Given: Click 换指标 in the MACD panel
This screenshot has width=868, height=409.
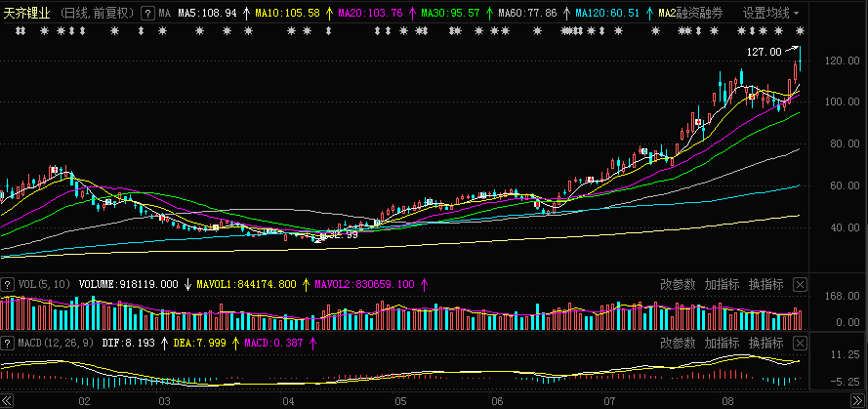Looking at the screenshot, I should [765, 344].
